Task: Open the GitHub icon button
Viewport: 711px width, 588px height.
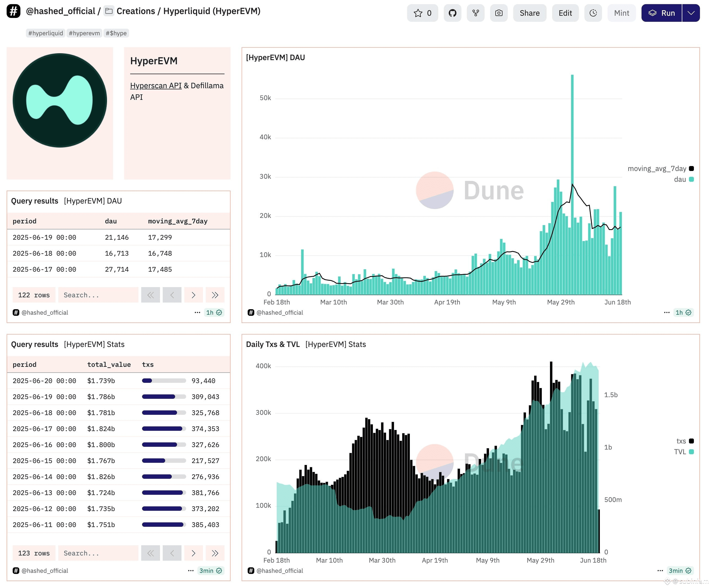Action: [452, 13]
